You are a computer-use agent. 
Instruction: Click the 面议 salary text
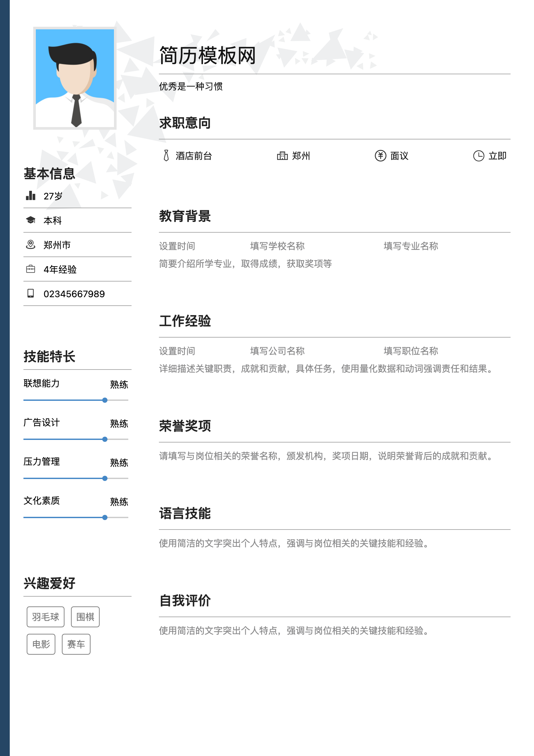click(x=400, y=156)
